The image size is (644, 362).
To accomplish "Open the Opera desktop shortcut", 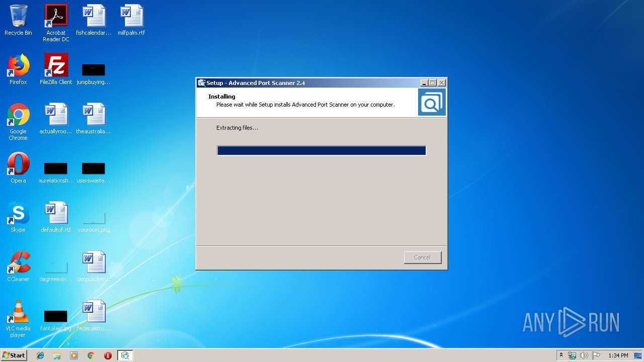I will (x=18, y=168).
